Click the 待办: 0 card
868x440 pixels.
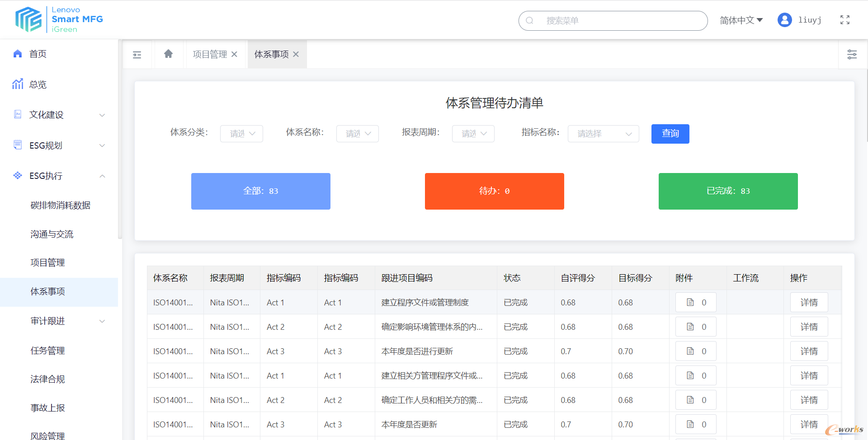tap(495, 191)
